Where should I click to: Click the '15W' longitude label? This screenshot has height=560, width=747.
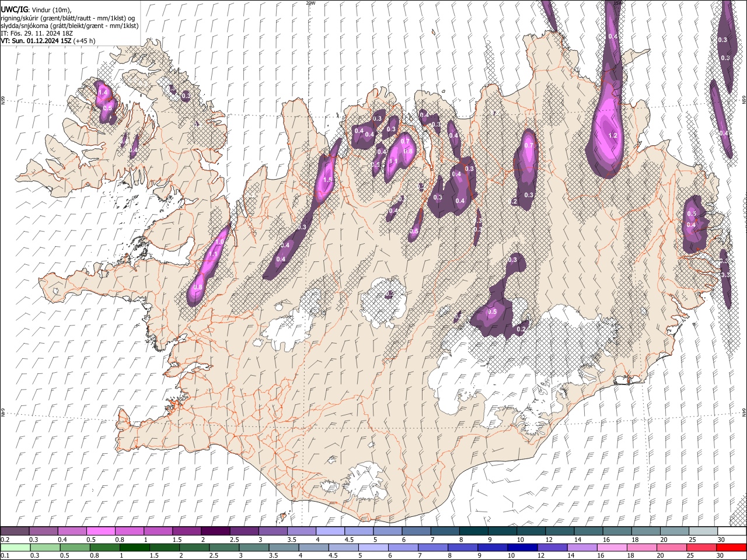tap(617, 3)
